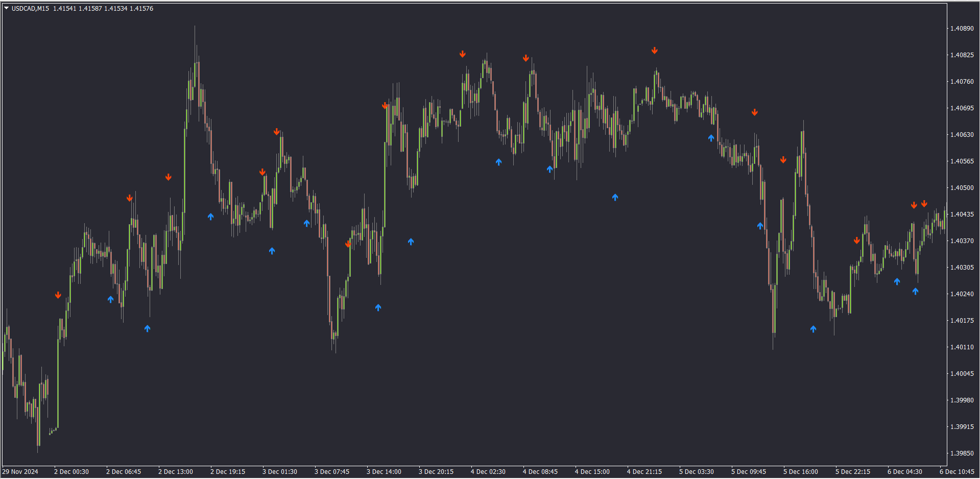Click the 1.40825 price scale label
Image resolution: width=980 pixels, height=479 pixels.
coord(962,55)
